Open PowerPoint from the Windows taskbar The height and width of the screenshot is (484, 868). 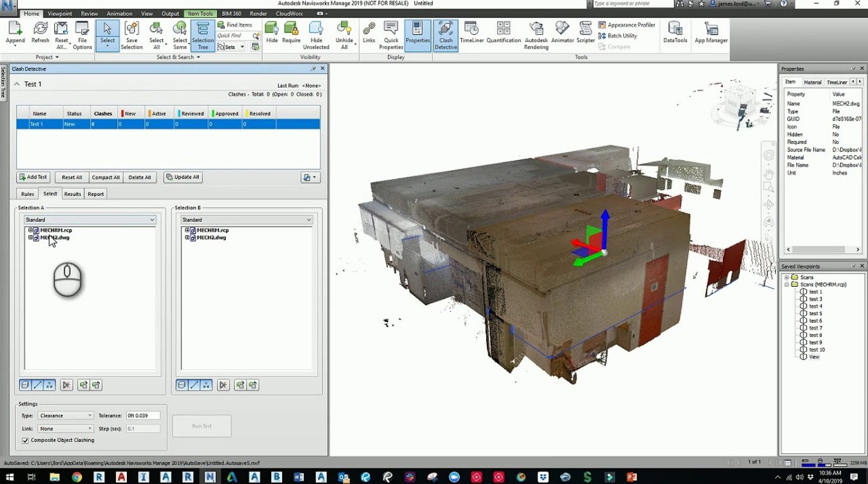[631, 477]
